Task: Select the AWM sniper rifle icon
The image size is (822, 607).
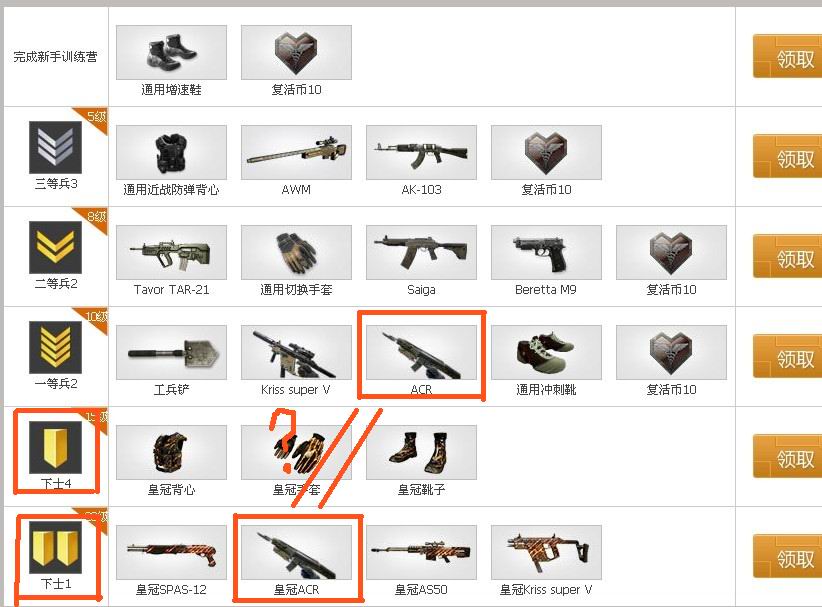Action: [x=296, y=153]
